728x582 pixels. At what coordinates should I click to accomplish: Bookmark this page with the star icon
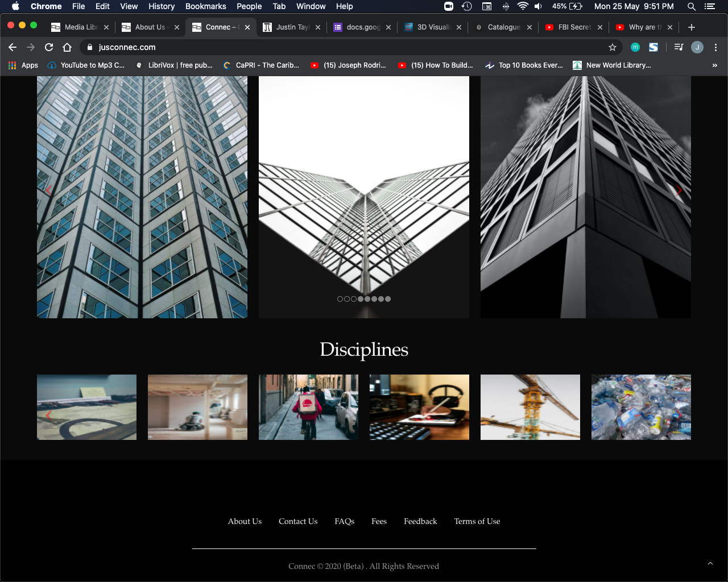point(613,47)
